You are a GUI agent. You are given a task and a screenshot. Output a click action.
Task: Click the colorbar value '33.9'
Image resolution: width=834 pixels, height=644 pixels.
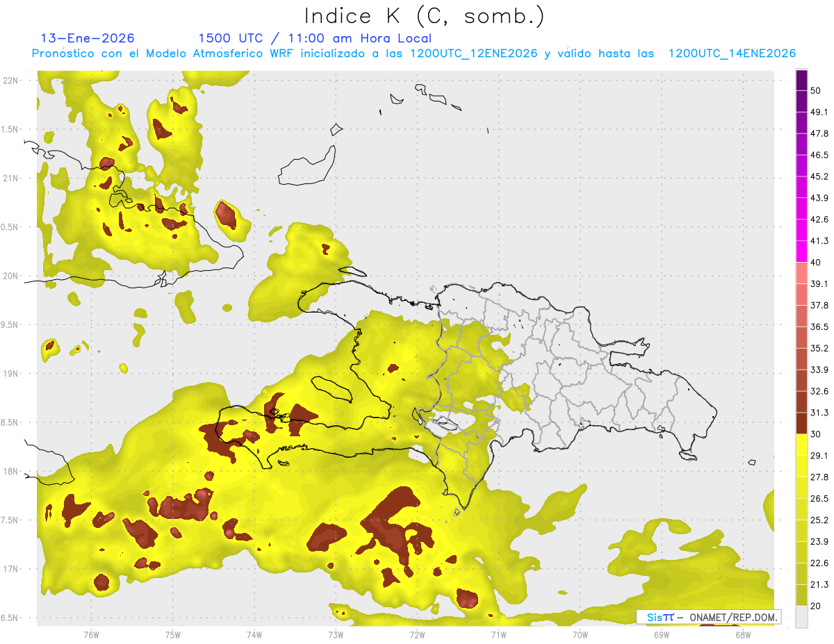click(x=819, y=370)
